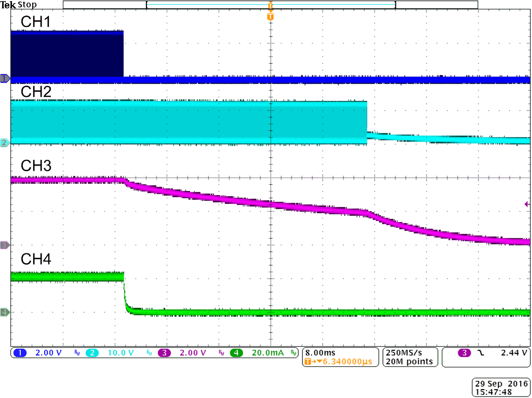Viewport: 532px width, 398px height.
Task: Select the cyan channel 2 badge icon
Action: (x=91, y=353)
